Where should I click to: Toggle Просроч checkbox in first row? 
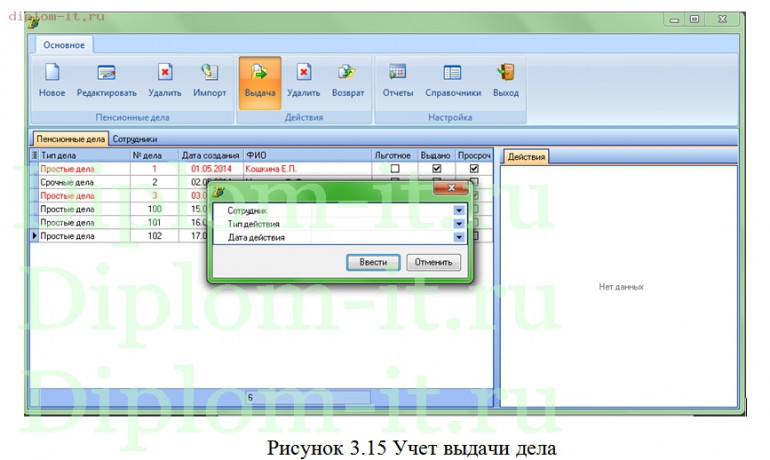[474, 169]
